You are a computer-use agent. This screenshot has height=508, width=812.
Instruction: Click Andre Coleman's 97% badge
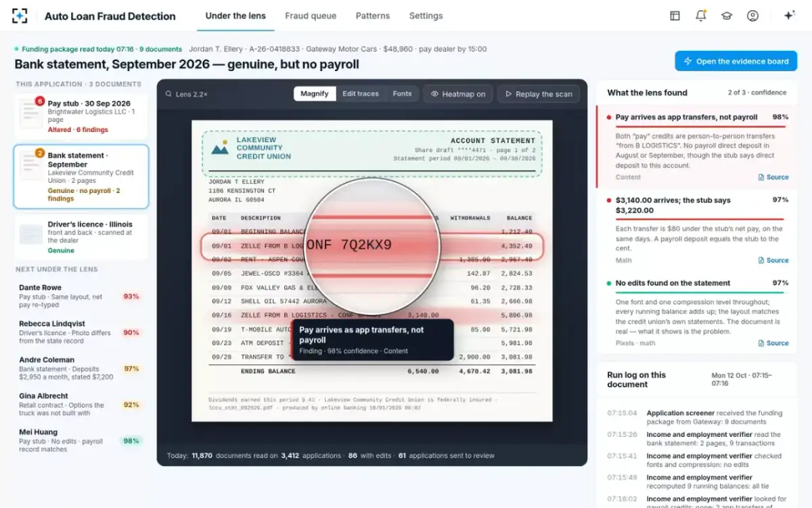[x=131, y=368]
